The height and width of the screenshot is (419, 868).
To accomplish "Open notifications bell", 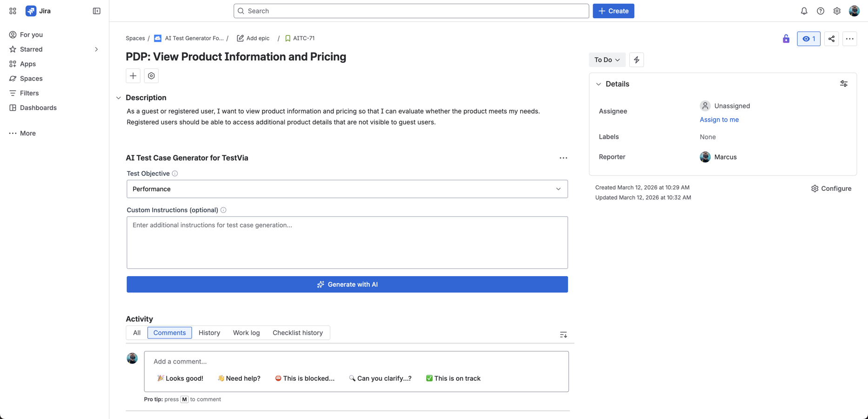I will [x=804, y=11].
